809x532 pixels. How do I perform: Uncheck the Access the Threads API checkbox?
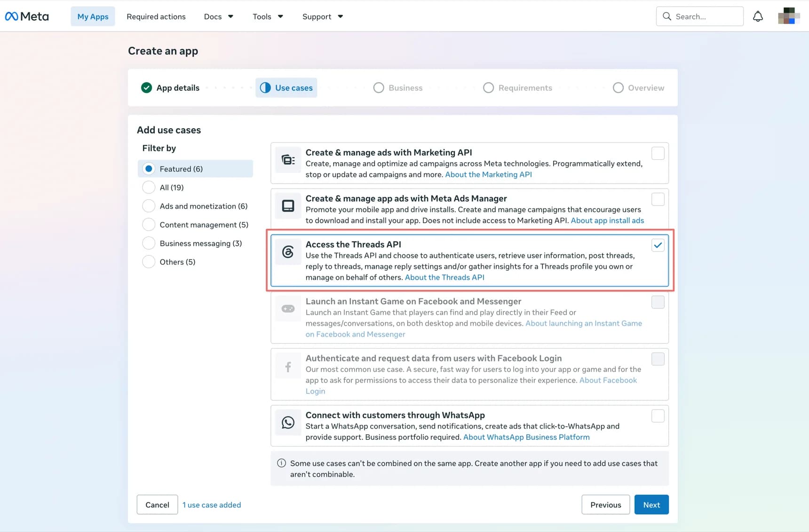pos(658,245)
